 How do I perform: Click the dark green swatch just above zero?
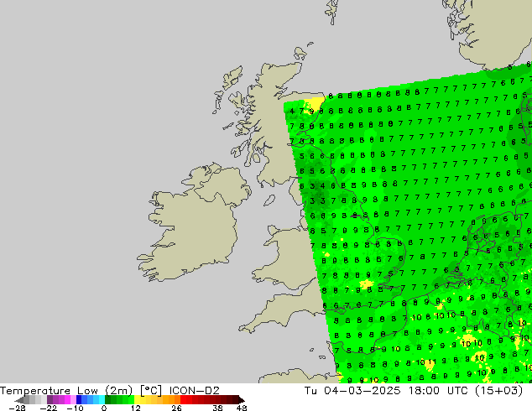[107, 400]
